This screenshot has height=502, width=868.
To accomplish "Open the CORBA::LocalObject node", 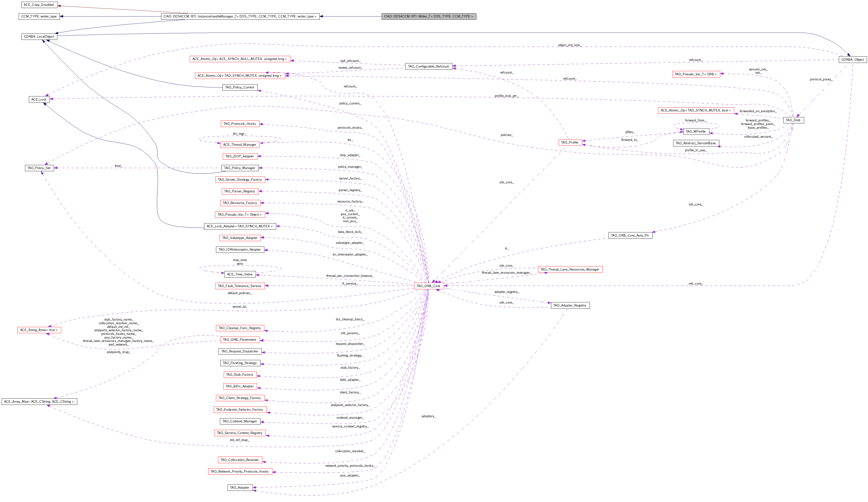I will pos(39,36).
